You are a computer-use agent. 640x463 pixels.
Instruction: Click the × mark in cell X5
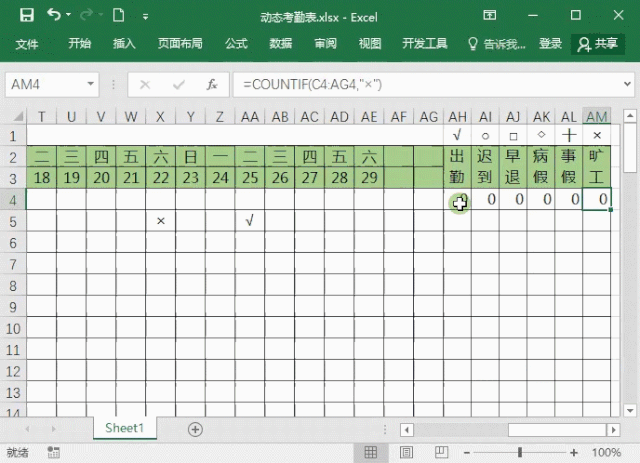[161, 221]
